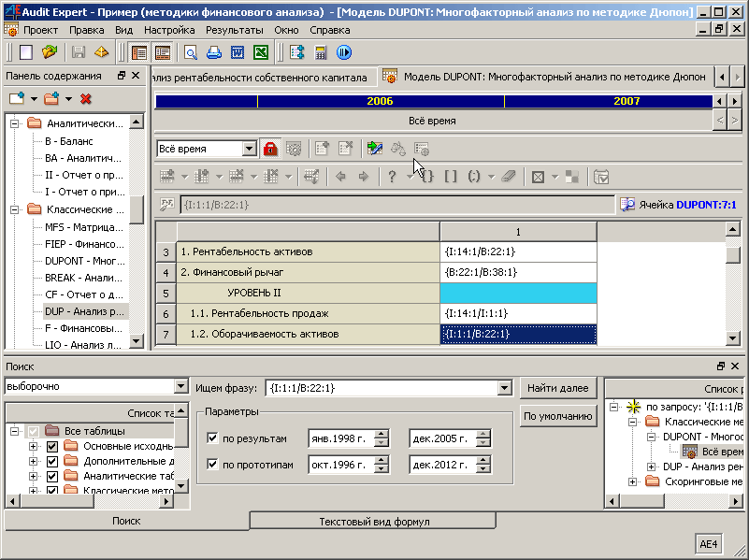Click the Word export icon

click(238, 52)
